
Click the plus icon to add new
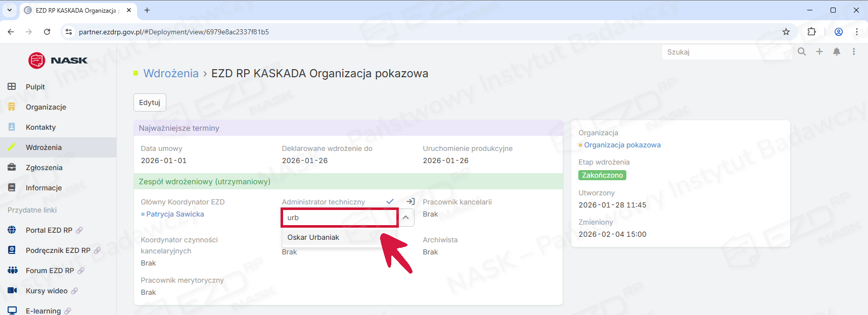point(819,51)
